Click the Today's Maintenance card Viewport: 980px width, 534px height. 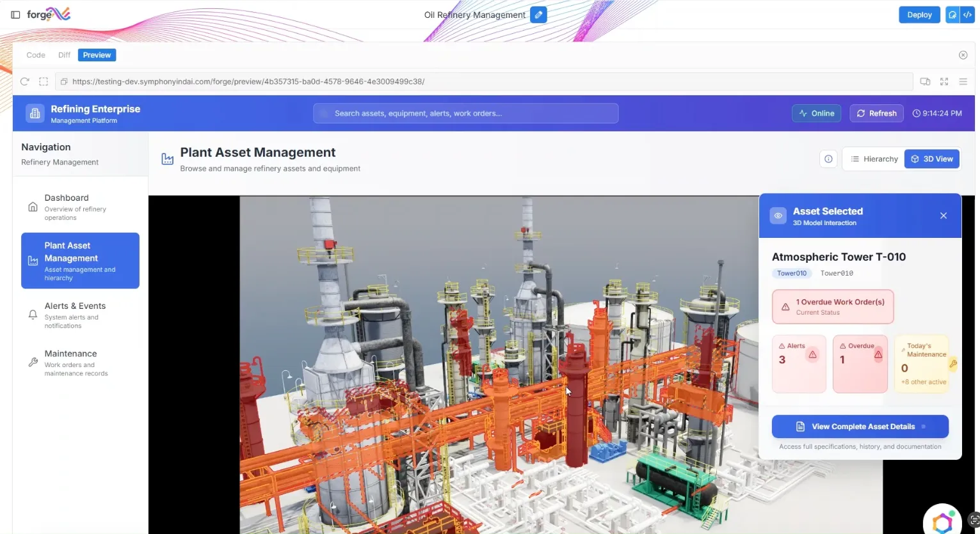click(922, 364)
